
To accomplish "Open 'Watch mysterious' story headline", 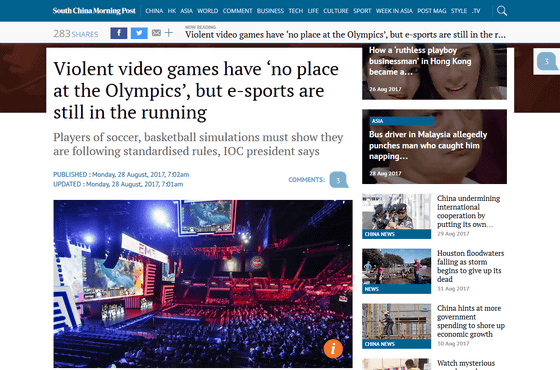I will [466, 364].
